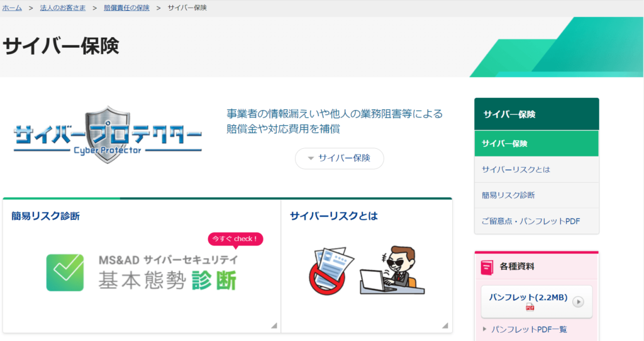The height and width of the screenshot is (341, 644).
Task: Click the サイバー保険 page title
Action: (61, 46)
